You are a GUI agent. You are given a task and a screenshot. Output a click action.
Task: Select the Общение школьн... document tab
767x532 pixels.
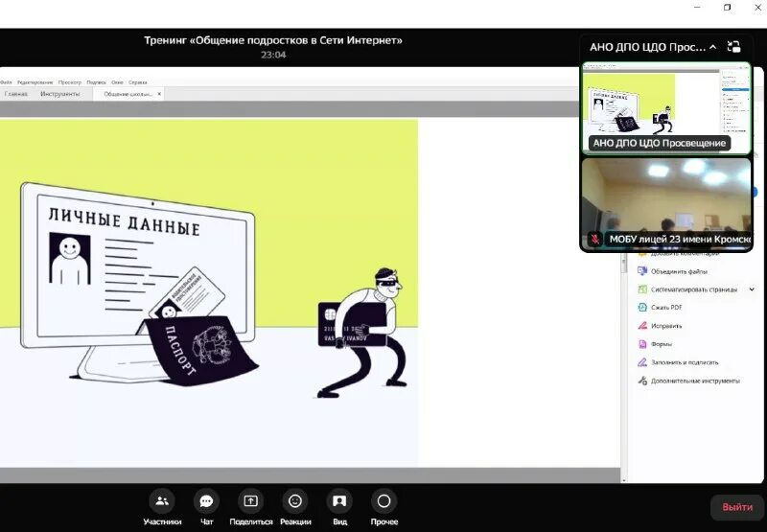click(x=128, y=94)
